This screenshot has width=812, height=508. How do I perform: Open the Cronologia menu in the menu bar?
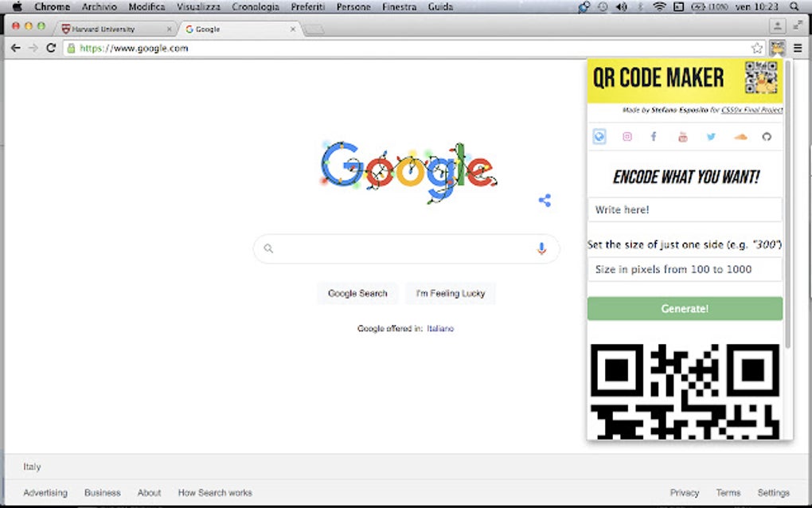coord(255,6)
